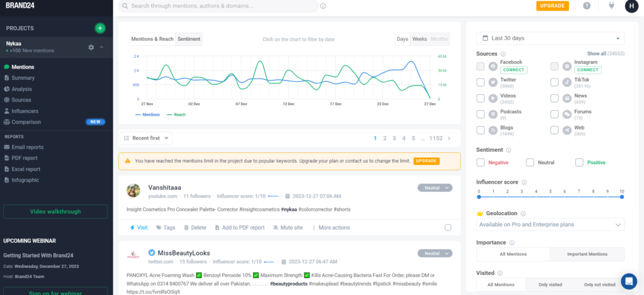The height and width of the screenshot is (295, 644).
Task: Connect the Instagram source
Action: click(x=588, y=70)
